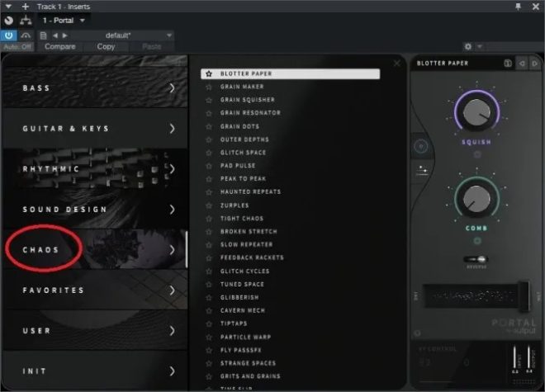
Task: Go to next Portal preset arrow
Action: (535, 64)
